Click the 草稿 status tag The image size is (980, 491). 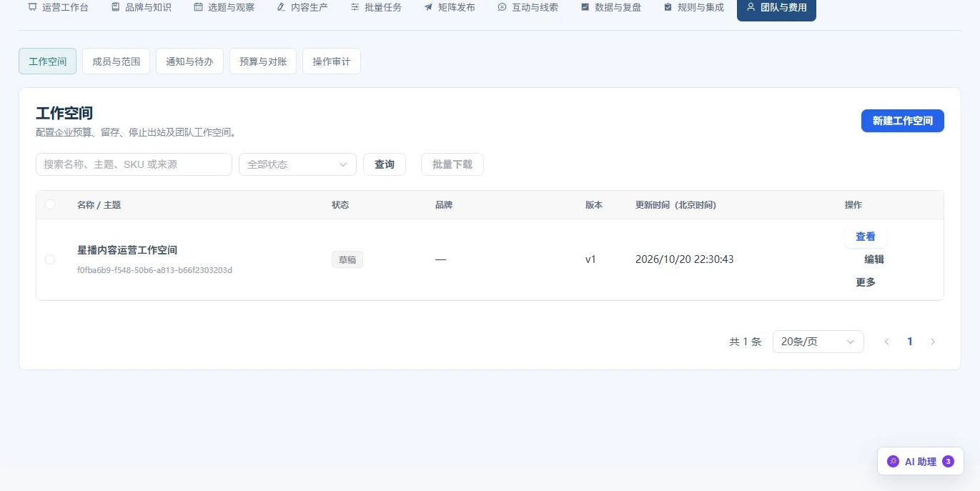pos(347,259)
